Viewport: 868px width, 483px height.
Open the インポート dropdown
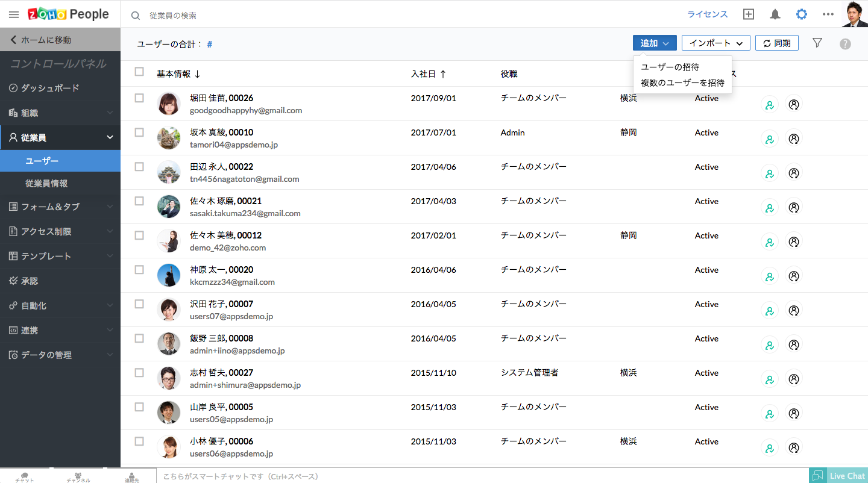[715, 43]
